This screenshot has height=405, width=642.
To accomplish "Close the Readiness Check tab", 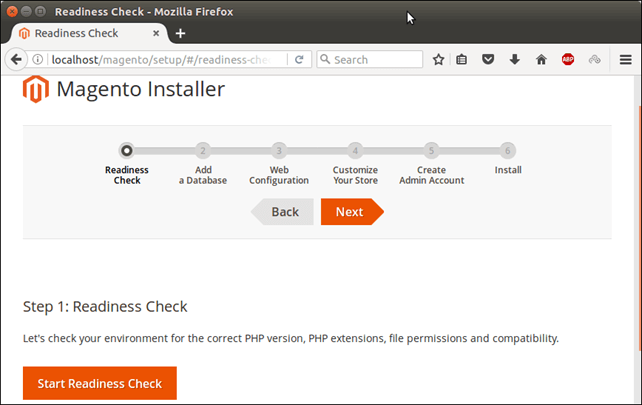I will click(x=156, y=33).
